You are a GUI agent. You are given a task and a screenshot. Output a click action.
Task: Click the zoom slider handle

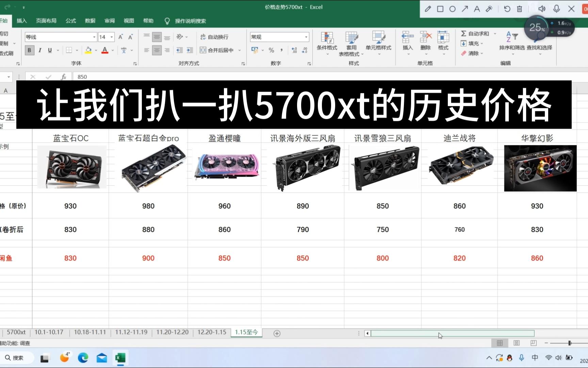click(570, 343)
